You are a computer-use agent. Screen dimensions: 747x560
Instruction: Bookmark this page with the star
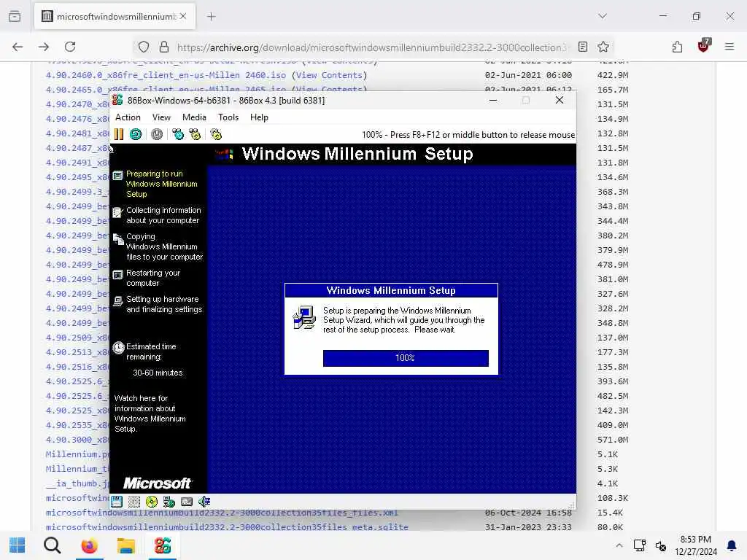click(603, 47)
